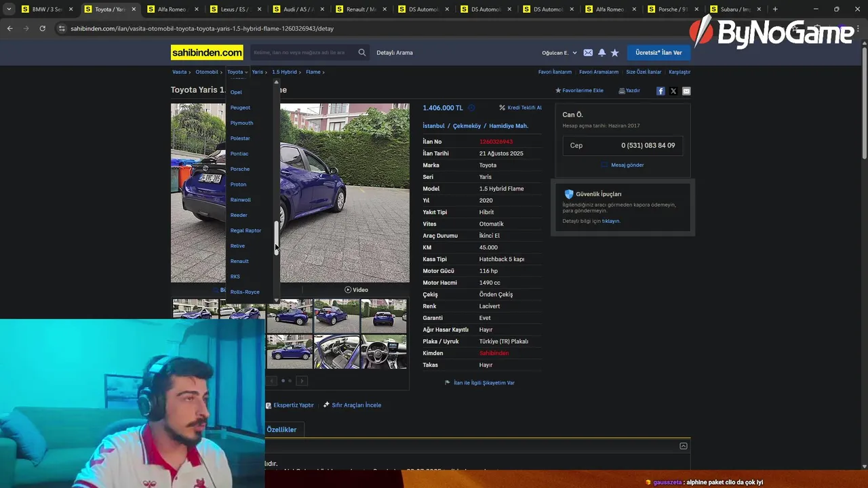Click the brand list scrollbar thumb

(276, 238)
